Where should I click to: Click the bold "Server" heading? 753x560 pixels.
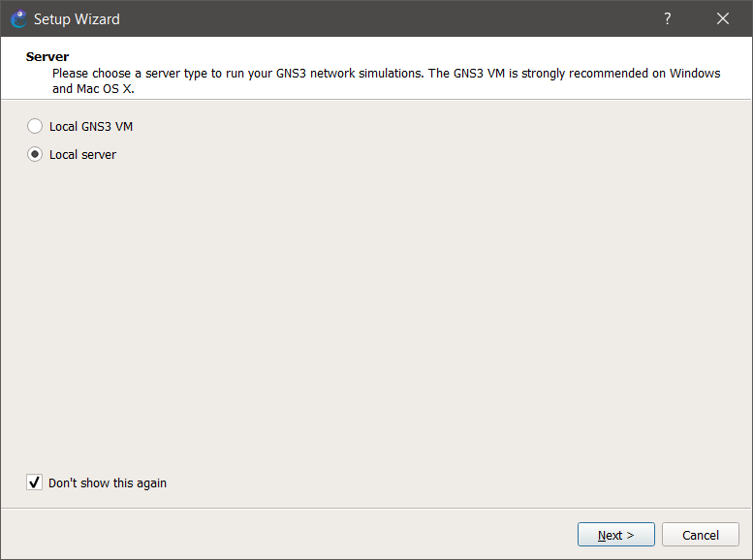(x=47, y=57)
